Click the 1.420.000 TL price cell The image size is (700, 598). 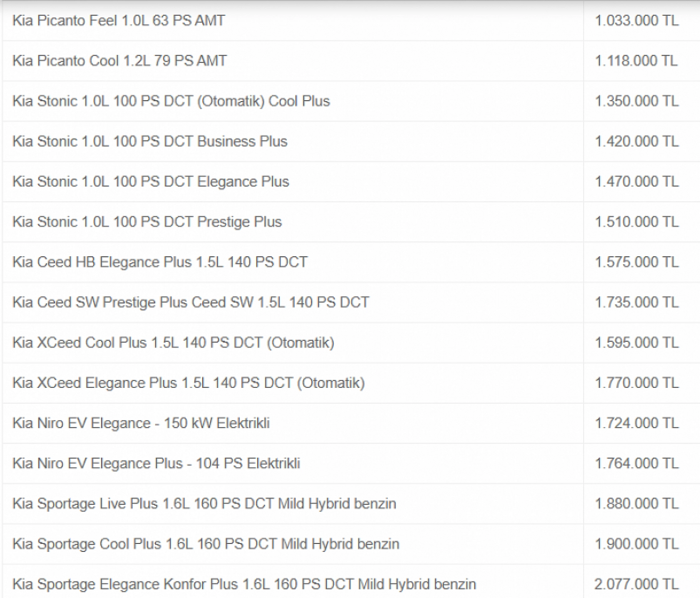(x=636, y=141)
